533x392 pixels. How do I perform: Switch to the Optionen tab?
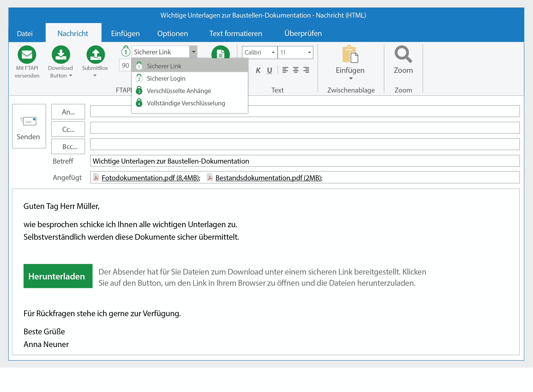[x=172, y=33]
